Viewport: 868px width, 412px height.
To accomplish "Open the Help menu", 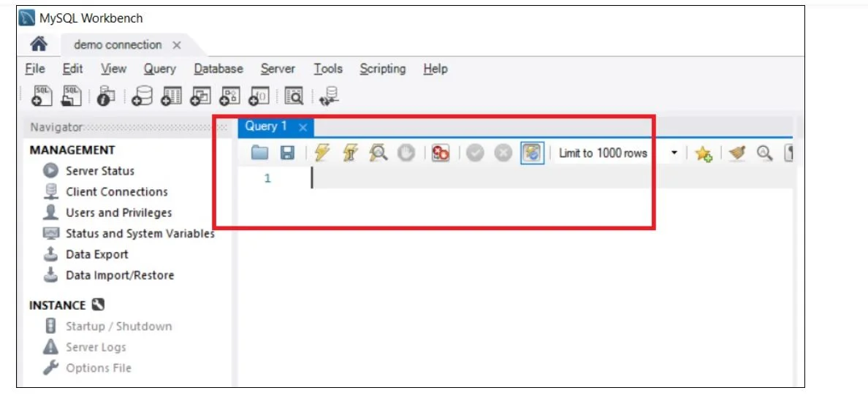I will [x=435, y=69].
